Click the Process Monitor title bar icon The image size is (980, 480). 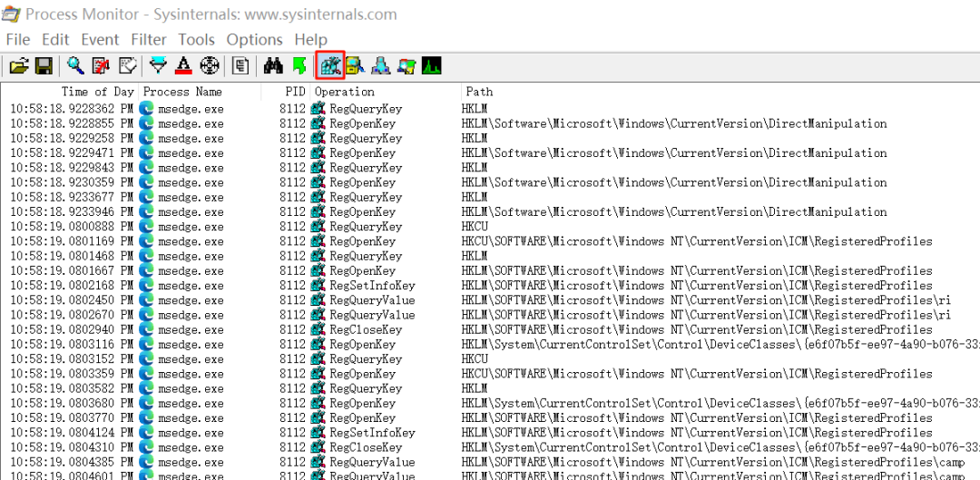point(11,14)
